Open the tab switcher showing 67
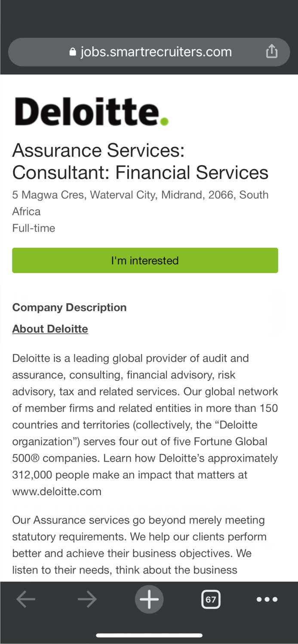This screenshot has width=298, height=644. (211, 599)
